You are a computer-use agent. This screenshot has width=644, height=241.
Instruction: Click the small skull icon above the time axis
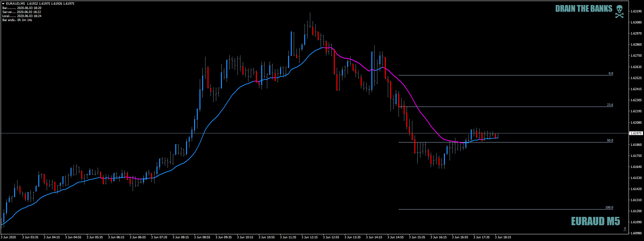pyautogui.click(x=625, y=229)
